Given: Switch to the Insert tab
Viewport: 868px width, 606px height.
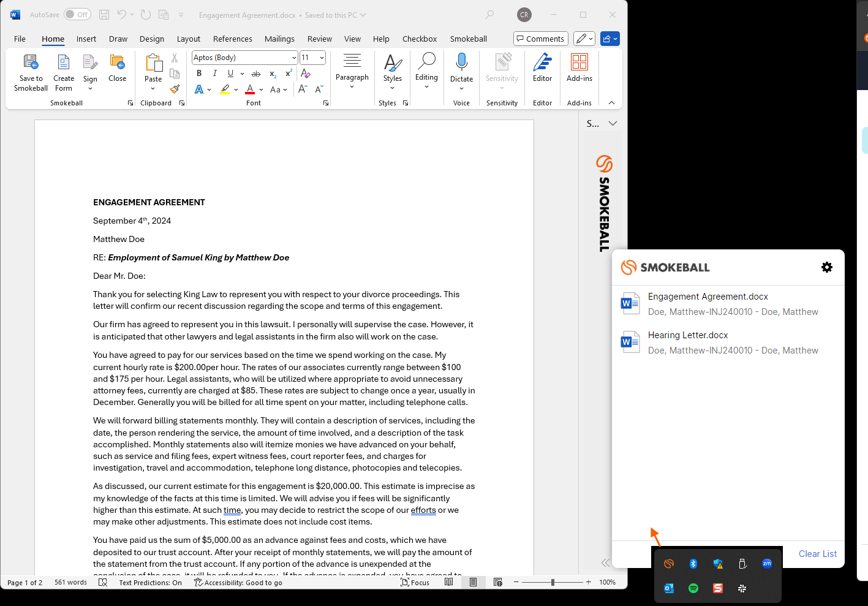Looking at the screenshot, I should (86, 39).
